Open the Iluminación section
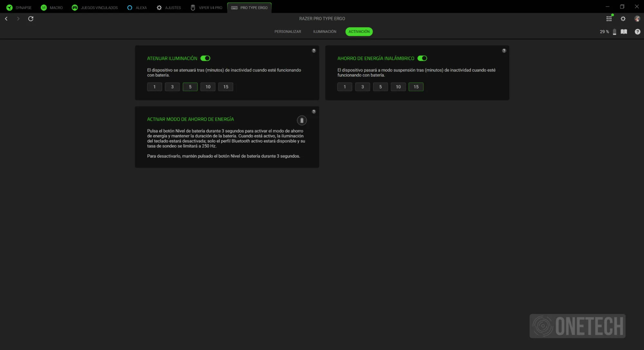 tap(324, 32)
